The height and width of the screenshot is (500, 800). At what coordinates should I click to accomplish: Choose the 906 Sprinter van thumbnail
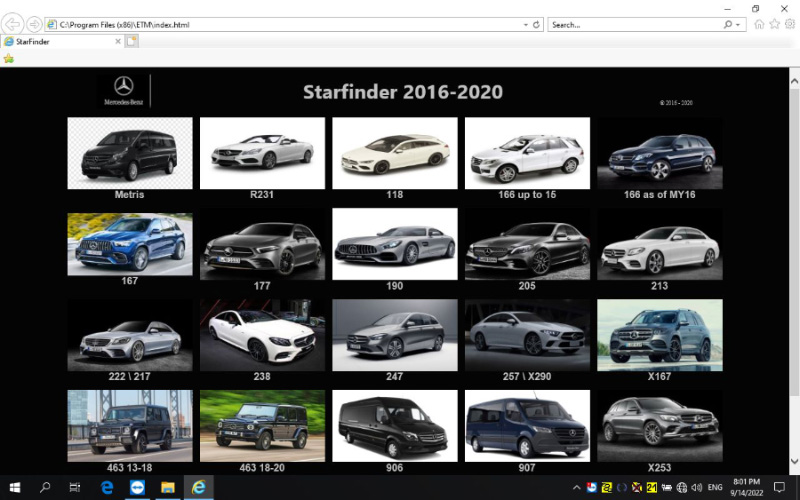click(x=395, y=426)
